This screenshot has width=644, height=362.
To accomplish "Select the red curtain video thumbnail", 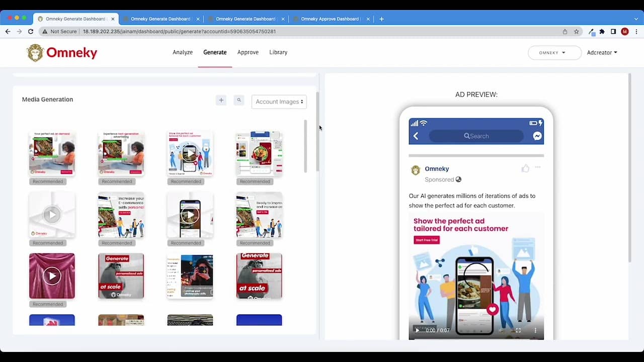I will tap(52, 276).
